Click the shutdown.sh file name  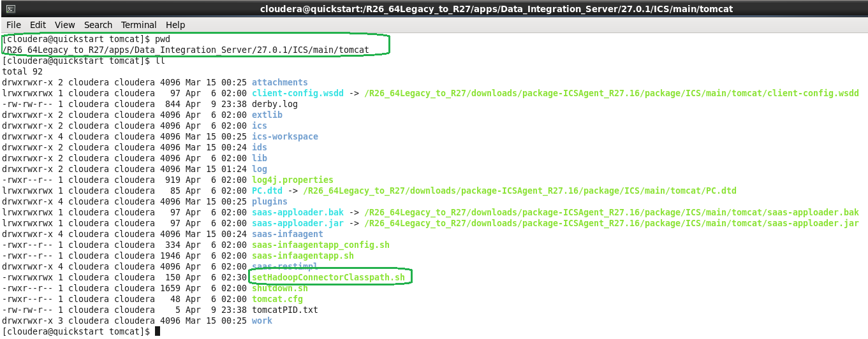coord(280,288)
